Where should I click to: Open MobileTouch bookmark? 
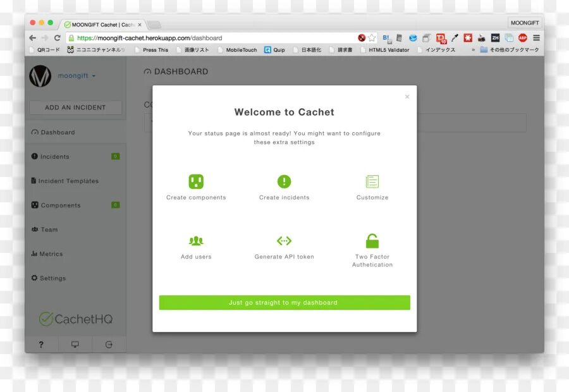click(x=237, y=50)
